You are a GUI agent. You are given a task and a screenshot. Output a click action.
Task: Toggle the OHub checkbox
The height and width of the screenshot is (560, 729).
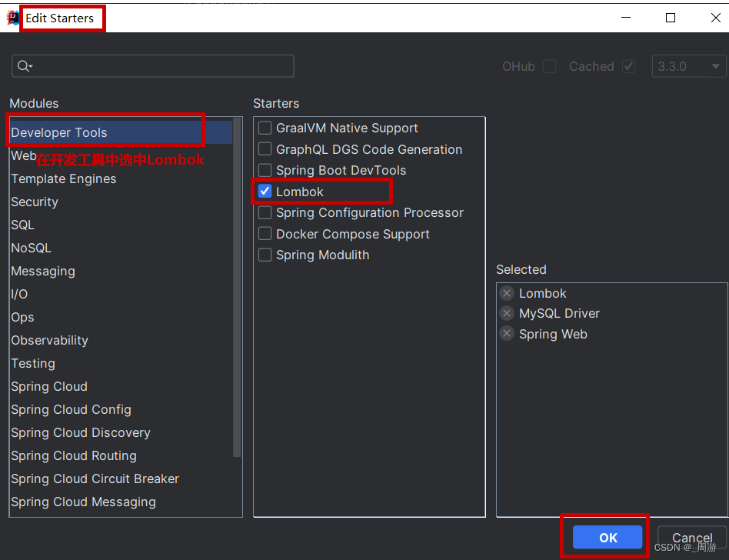coord(550,66)
